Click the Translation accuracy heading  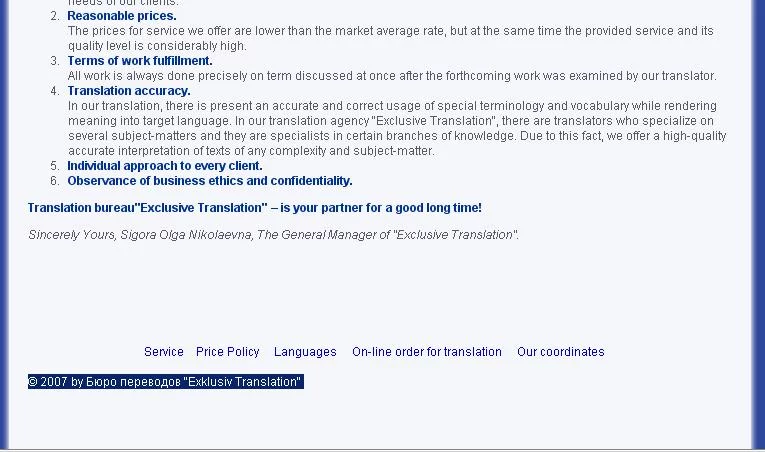tap(129, 91)
